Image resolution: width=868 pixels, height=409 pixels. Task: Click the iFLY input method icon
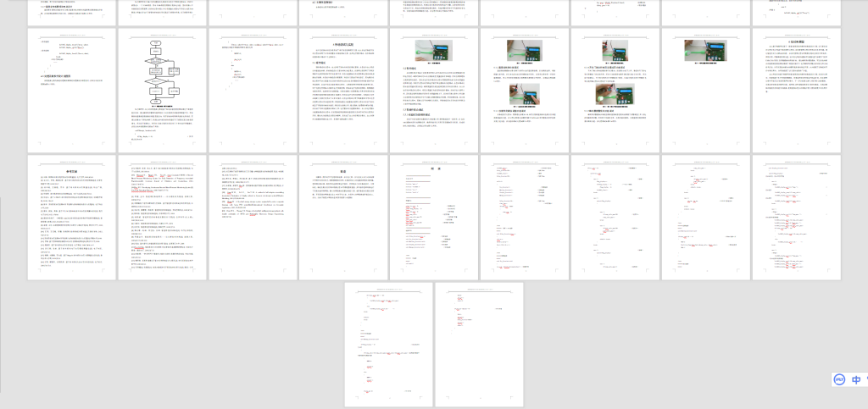click(x=837, y=380)
